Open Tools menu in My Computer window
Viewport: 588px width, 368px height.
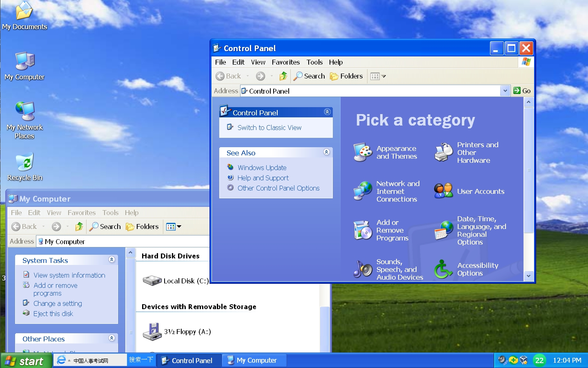pos(110,213)
